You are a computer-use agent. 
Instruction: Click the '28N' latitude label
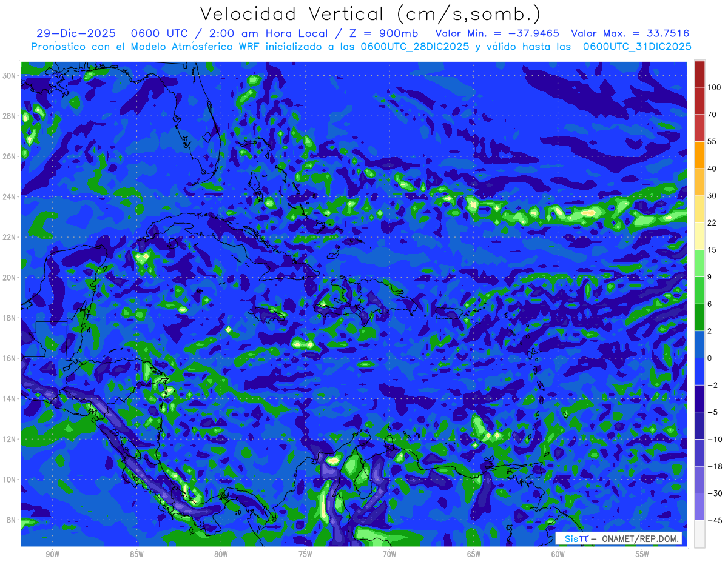pos(10,116)
